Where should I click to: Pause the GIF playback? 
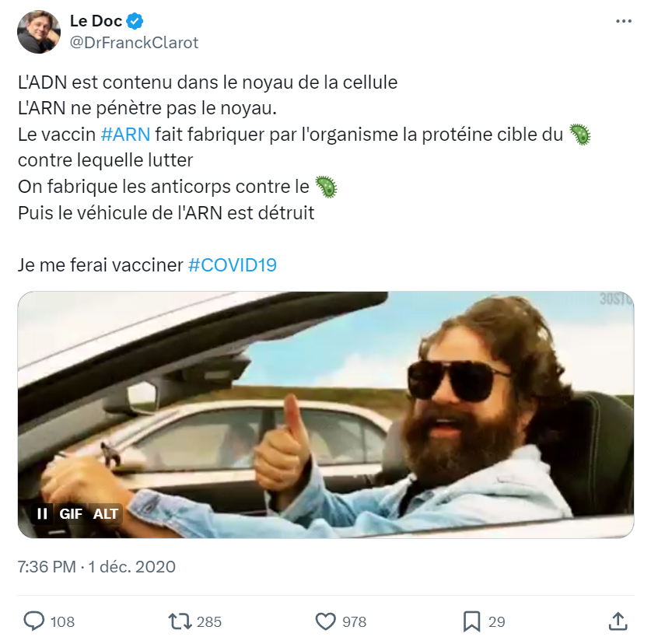[x=42, y=514]
